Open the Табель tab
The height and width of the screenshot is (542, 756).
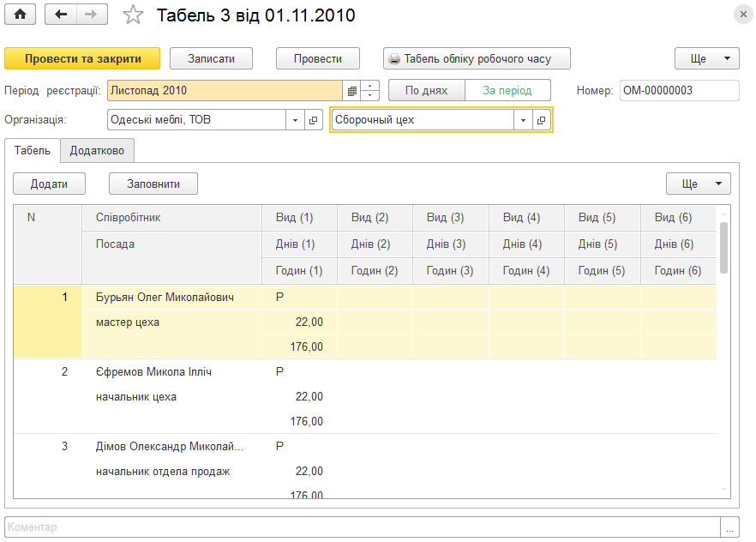pyautogui.click(x=33, y=150)
